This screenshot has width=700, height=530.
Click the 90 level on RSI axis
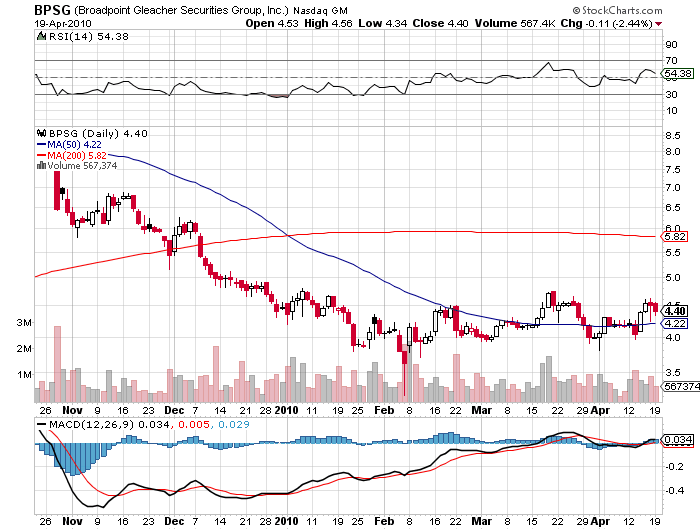(671, 44)
